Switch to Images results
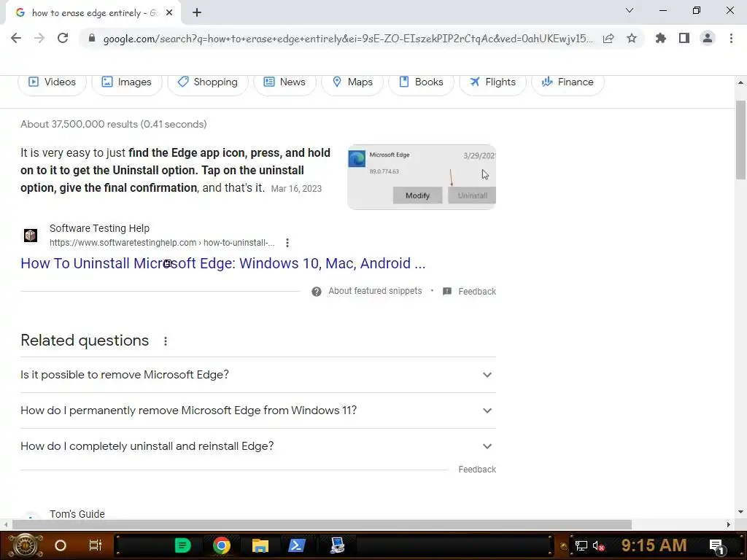Image resolution: width=747 pixels, height=560 pixels. point(127,82)
